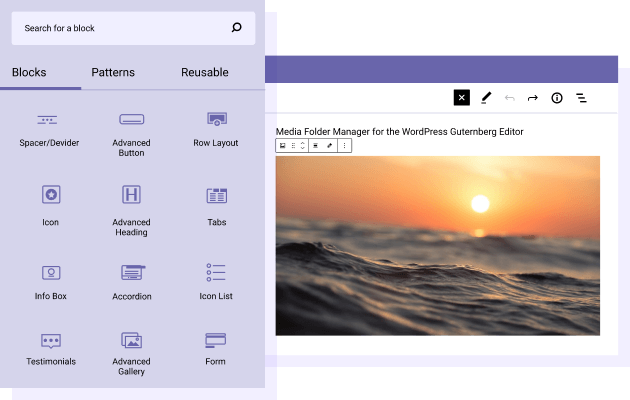The width and height of the screenshot is (630, 400).
Task: Choose the Row Layout block
Action: click(216, 129)
